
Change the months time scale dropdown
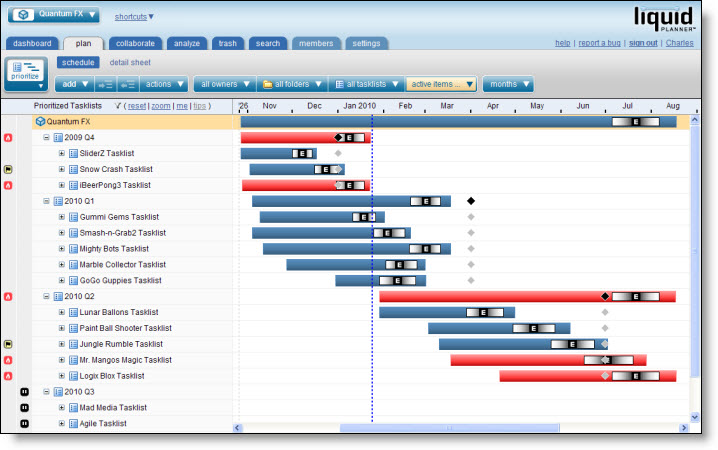point(508,84)
